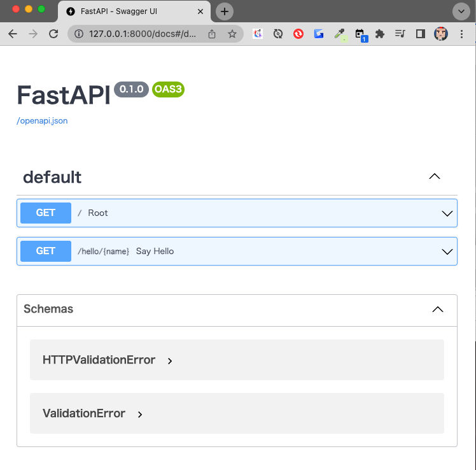Image resolution: width=476 pixels, height=470 pixels.
Task: Open the red circular arrows extension icon
Action: 298,34
